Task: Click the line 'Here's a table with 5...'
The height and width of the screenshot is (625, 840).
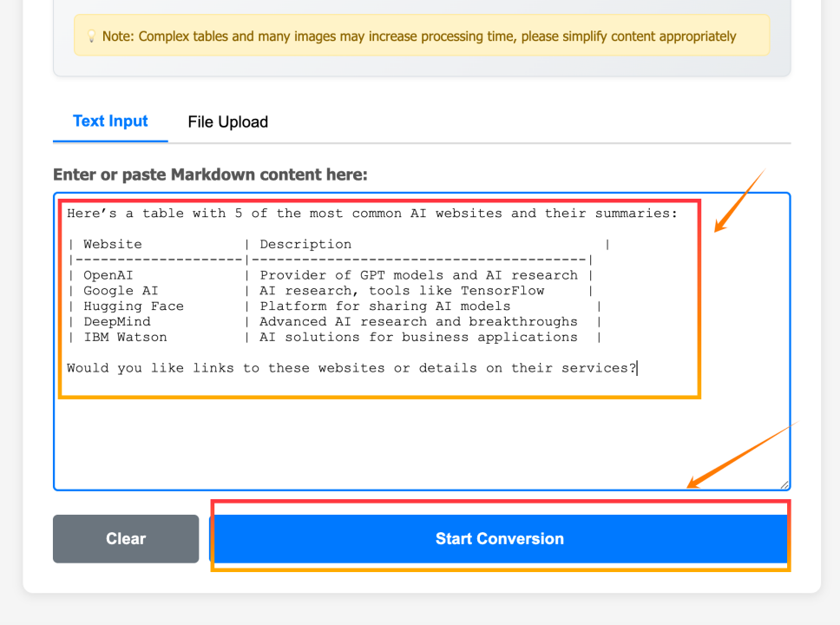Action: pyautogui.click(x=371, y=214)
